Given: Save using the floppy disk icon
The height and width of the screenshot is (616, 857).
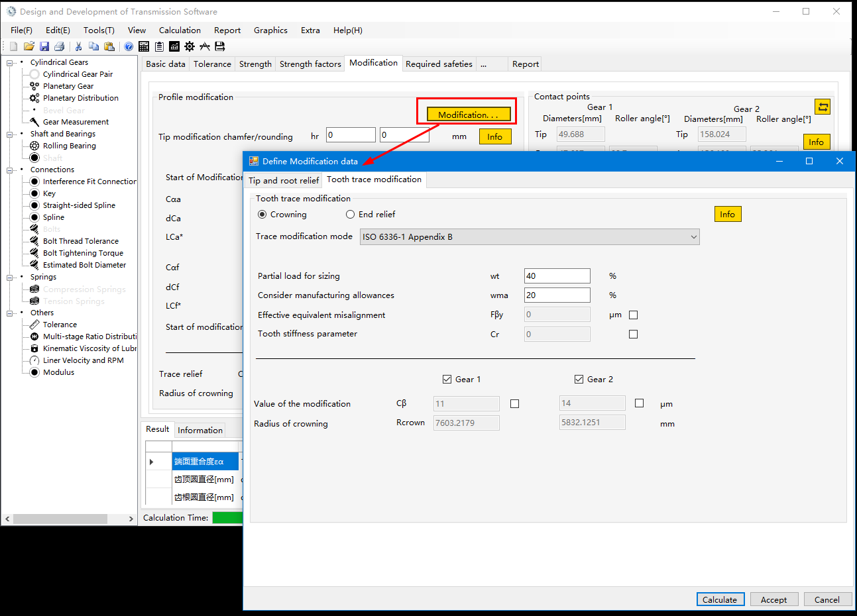Looking at the screenshot, I should 44,46.
